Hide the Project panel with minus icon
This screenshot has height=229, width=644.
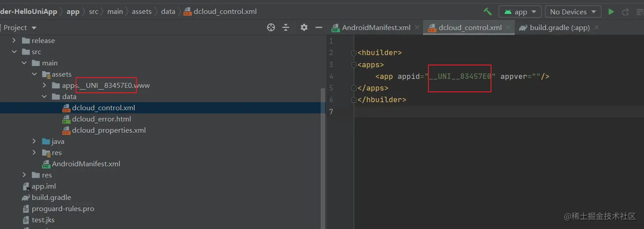319,27
